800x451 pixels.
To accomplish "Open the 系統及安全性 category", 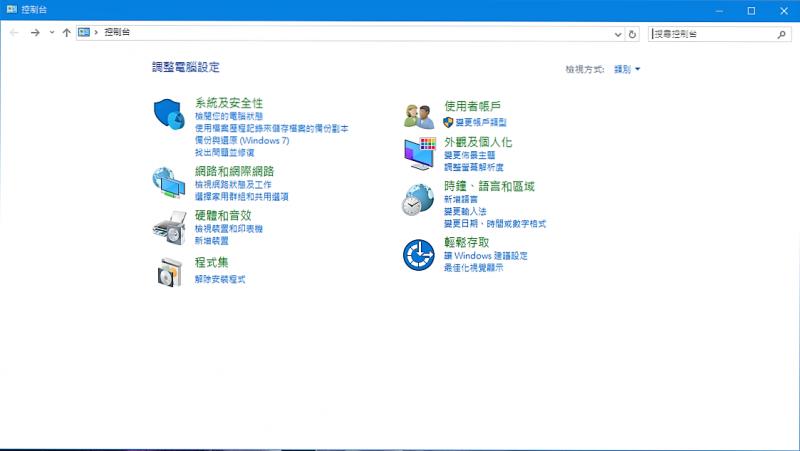I will (x=229, y=103).
